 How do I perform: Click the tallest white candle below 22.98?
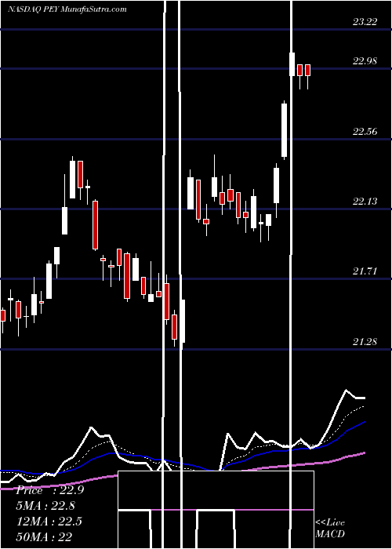click(284, 130)
